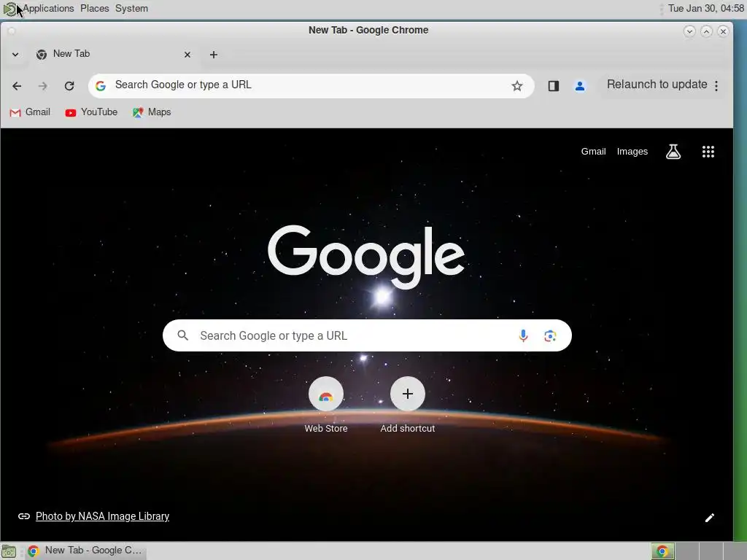Open Photo by NASA Image Library link
Screen dimensions: 747x560
click(102, 516)
